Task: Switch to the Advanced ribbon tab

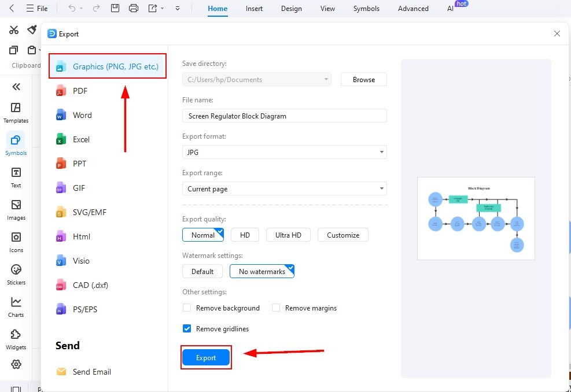Action: [x=412, y=8]
